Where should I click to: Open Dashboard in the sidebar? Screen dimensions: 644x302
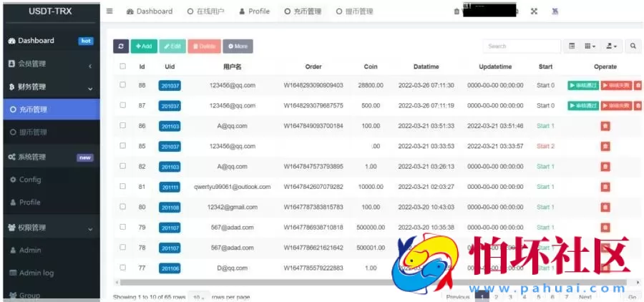(52, 41)
